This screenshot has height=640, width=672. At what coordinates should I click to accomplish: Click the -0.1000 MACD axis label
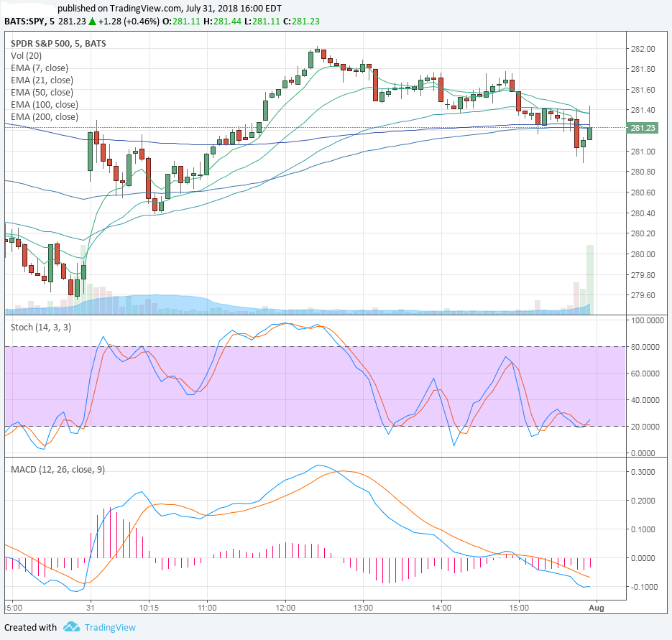coord(643,587)
